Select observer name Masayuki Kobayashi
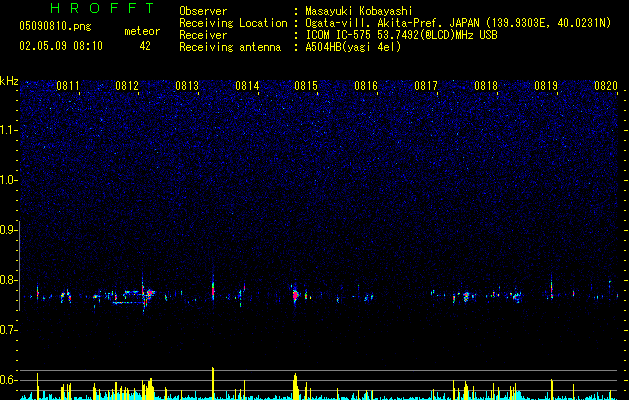The height and width of the screenshot is (400, 629). pos(359,11)
